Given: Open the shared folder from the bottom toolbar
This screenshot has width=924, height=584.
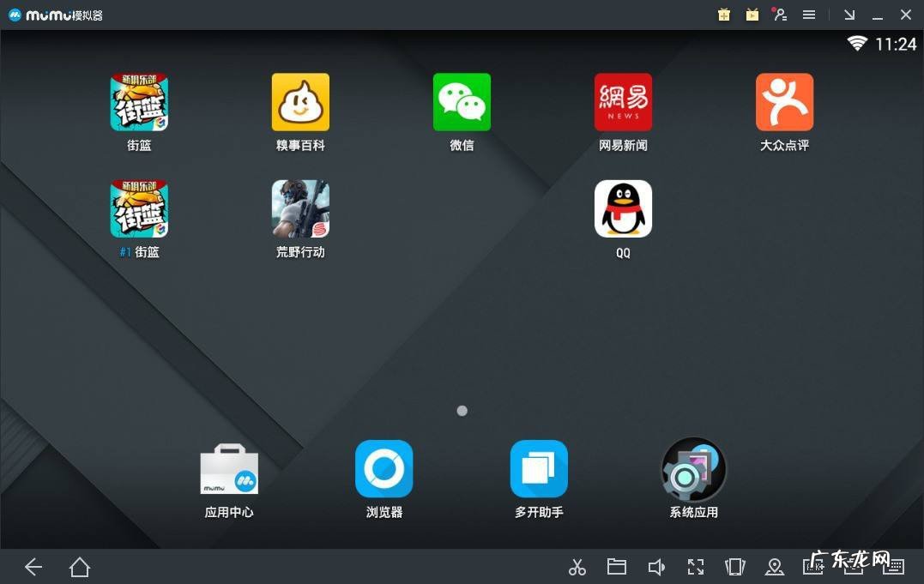Looking at the screenshot, I should [x=617, y=567].
